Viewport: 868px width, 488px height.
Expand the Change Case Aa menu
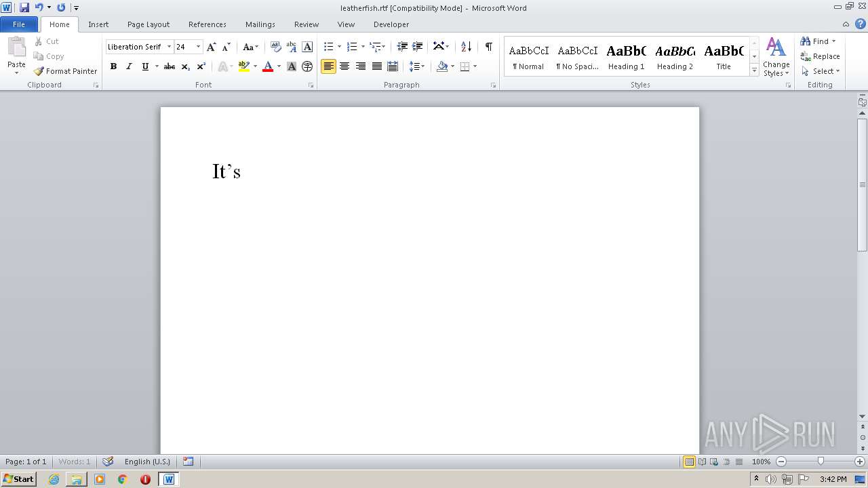coord(251,47)
